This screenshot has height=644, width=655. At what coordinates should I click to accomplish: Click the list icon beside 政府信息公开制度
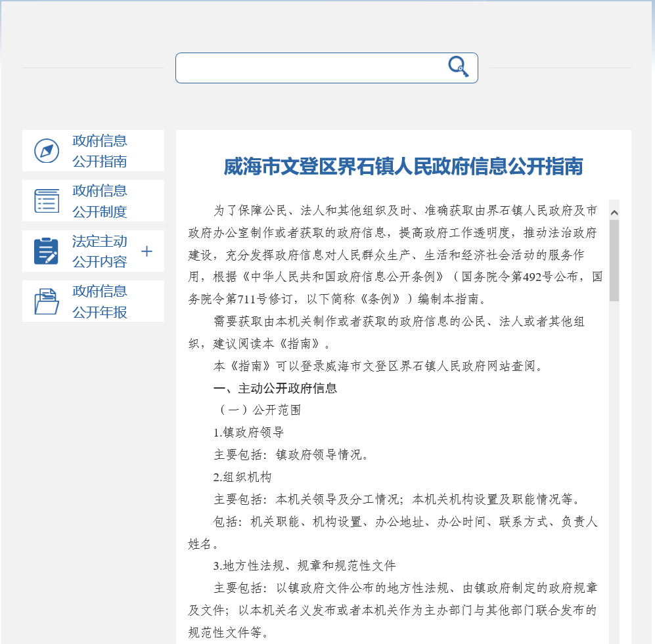coord(47,201)
